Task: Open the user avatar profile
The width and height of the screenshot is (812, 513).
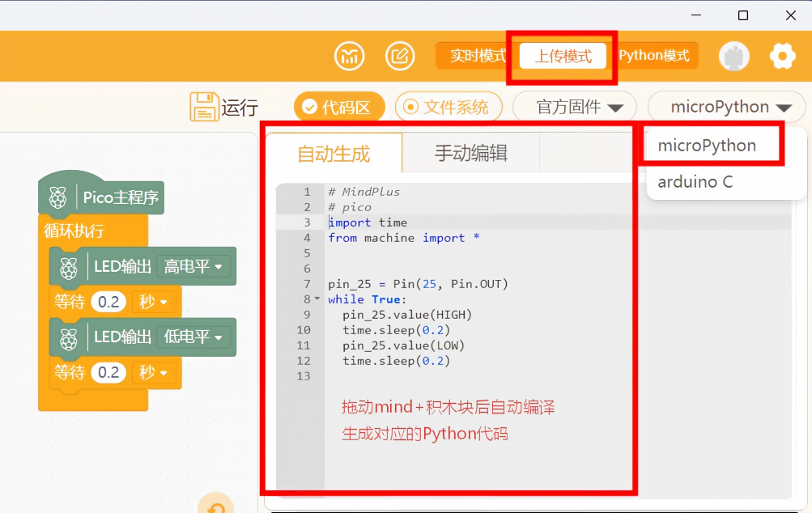Action: (734, 56)
